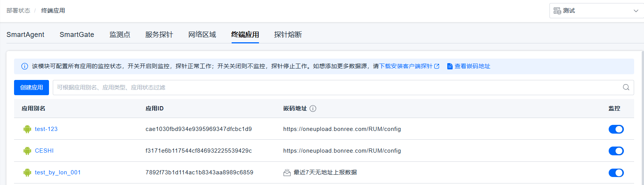This screenshot has height=185, width=644.
Task: Click document icon beside 查看嵌码地址
Action: pyautogui.click(x=450, y=66)
